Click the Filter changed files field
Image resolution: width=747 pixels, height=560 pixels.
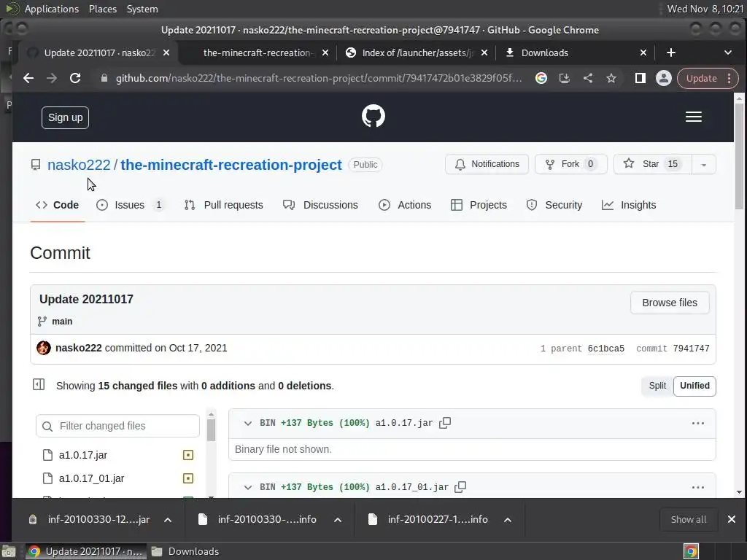click(x=117, y=426)
